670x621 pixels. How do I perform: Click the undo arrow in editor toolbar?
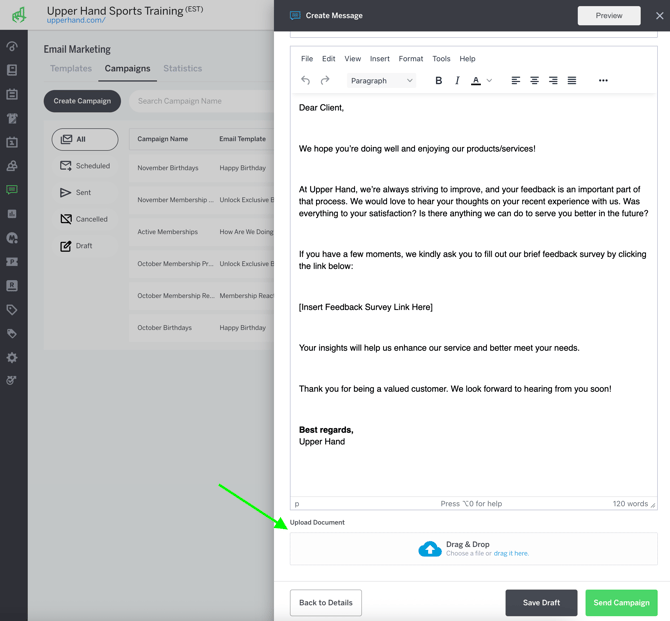[306, 81]
